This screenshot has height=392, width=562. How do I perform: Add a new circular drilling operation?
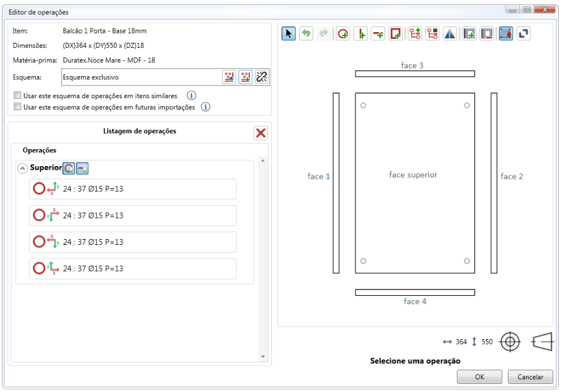coord(342,34)
